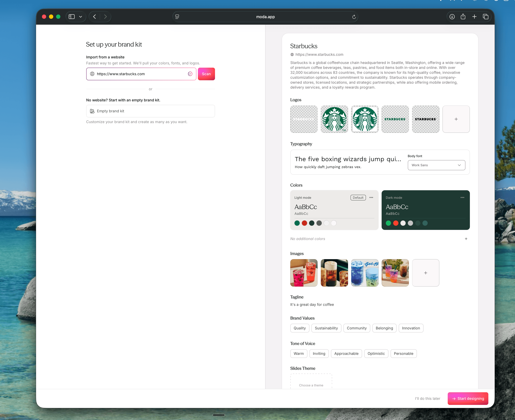This screenshot has height=420, width=515.
Task: Open the https://www.starbucks.com link in brand kit
Action: pyautogui.click(x=319, y=54)
